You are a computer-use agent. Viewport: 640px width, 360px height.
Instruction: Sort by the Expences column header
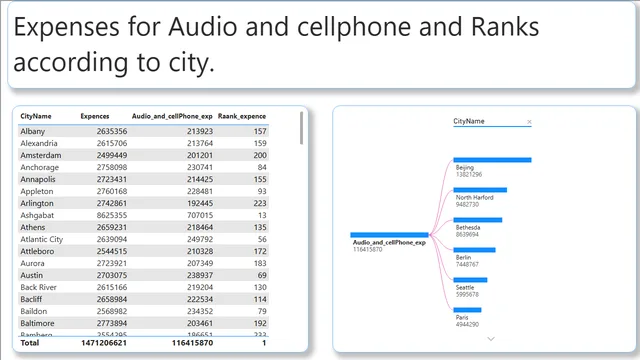pyautogui.click(x=95, y=116)
